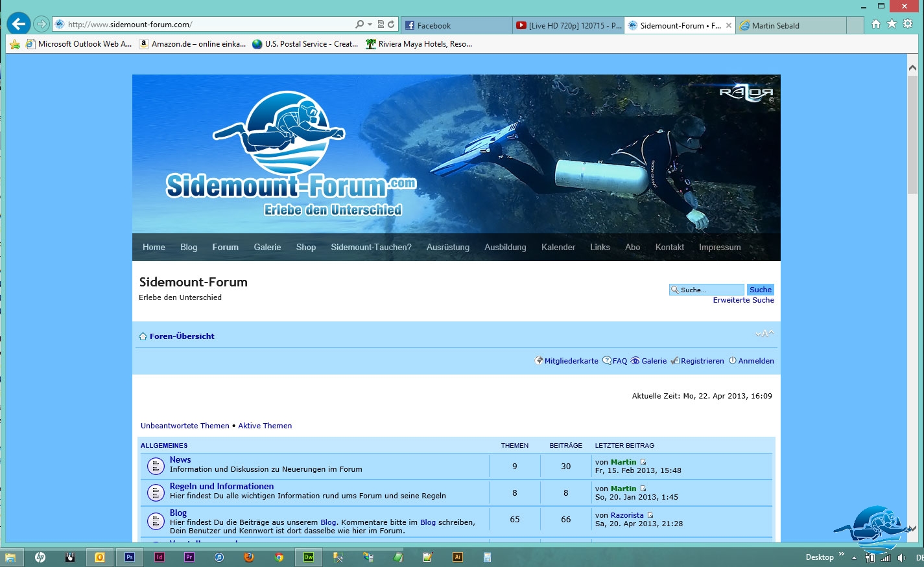
Task: Open the Internet Explorer settings gear
Action: 908,24
